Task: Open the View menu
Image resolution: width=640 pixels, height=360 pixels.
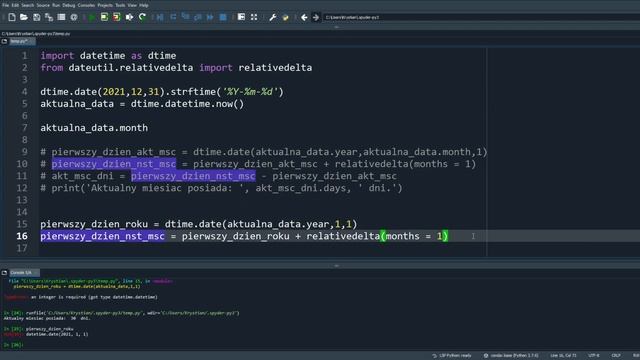Action: click(x=132, y=5)
